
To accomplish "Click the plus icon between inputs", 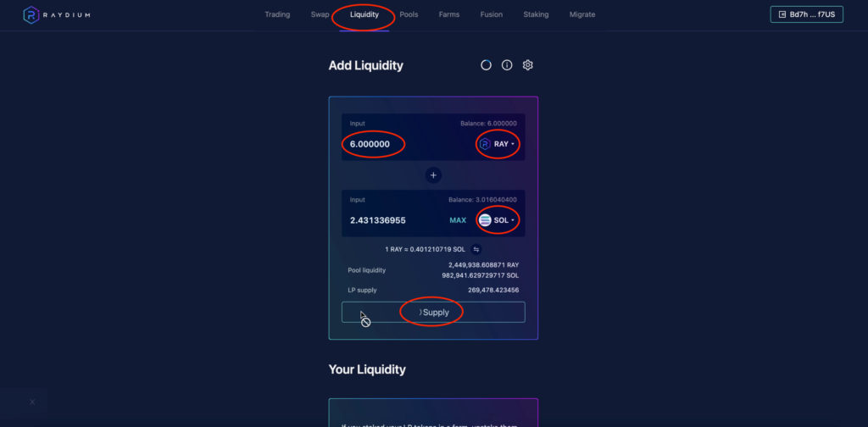I will pos(433,175).
